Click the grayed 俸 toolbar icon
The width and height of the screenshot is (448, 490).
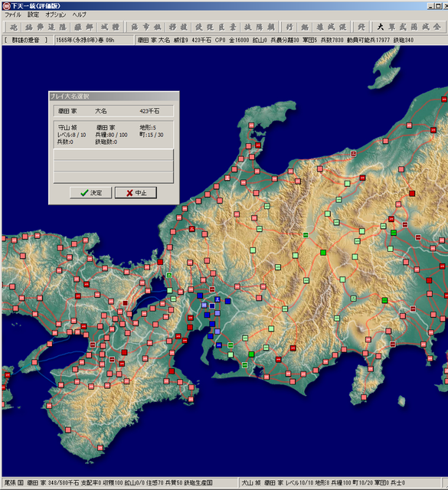click(41, 28)
